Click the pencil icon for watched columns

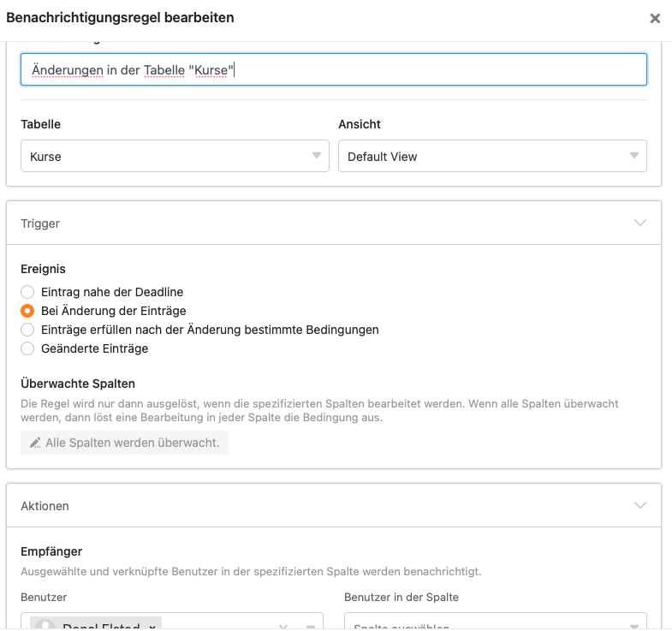click(35, 443)
